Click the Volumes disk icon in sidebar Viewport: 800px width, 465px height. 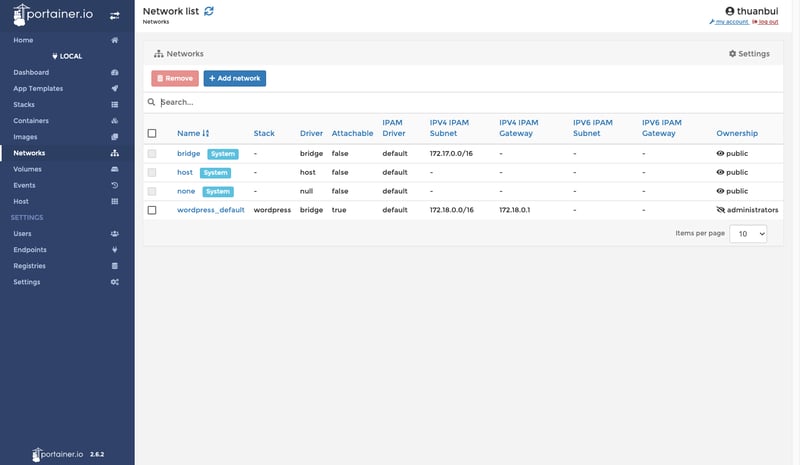pyautogui.click(x=115, y=169)
